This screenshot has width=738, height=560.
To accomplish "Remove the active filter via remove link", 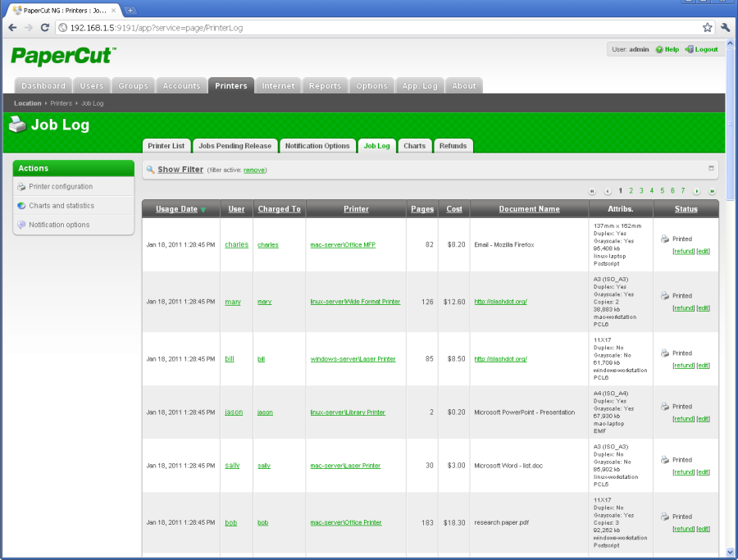I will [x=254, y=171].
